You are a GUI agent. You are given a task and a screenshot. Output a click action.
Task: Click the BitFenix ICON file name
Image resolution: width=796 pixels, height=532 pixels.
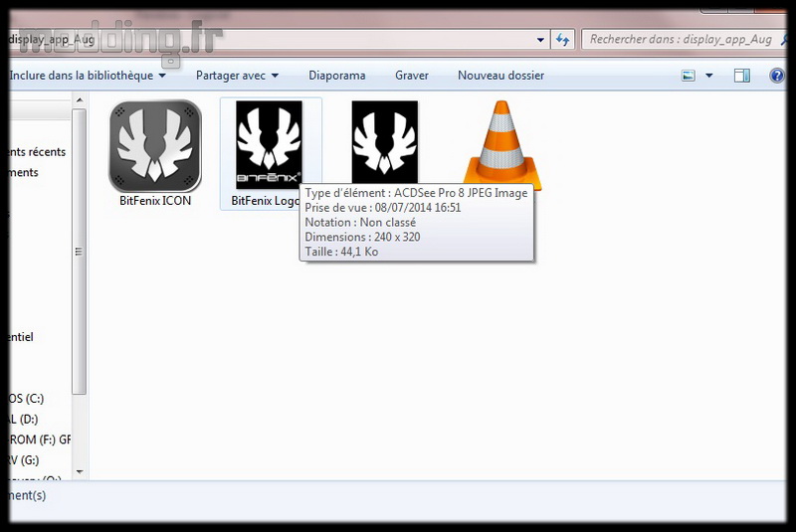(155, 201)
